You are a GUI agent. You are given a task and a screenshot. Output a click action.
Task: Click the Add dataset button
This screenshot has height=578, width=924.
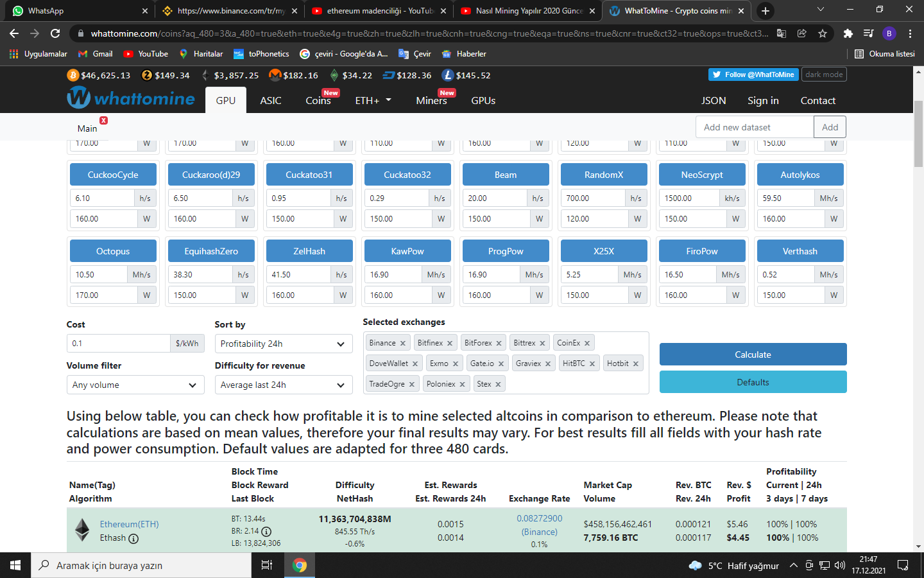pyautogui.click(x=830, y=127)
